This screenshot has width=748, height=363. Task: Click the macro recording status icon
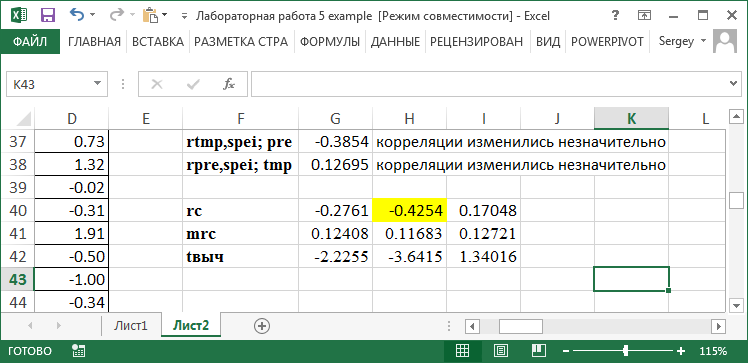78,352
